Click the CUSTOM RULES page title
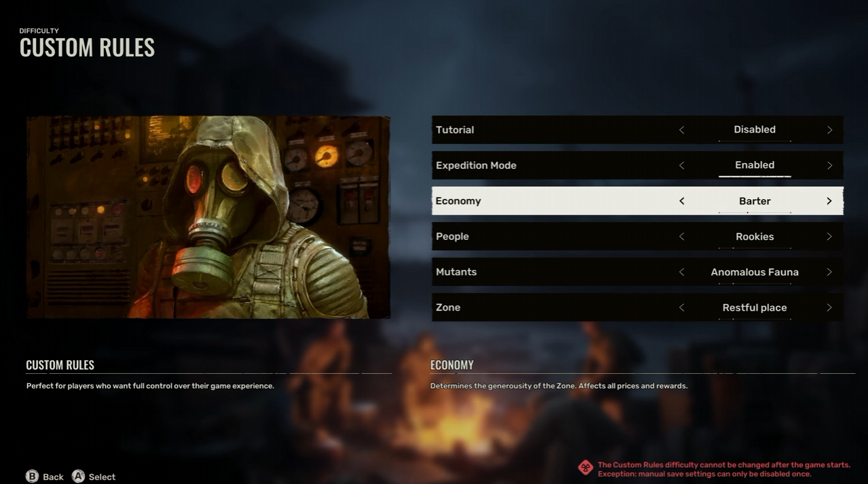The image size is (868, 484). pyautogui.click(x=87, y=48)
